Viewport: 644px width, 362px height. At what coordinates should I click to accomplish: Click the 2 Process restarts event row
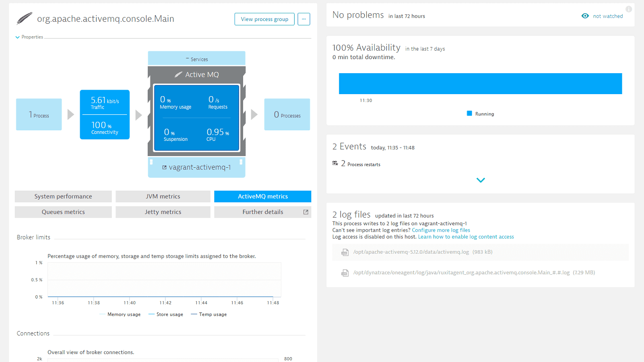point(356,164)
